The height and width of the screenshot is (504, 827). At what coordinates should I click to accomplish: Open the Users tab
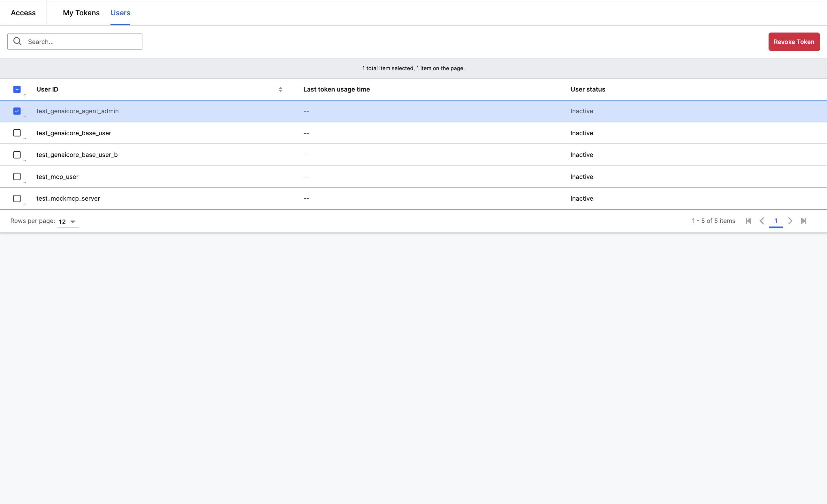point(120,13)
